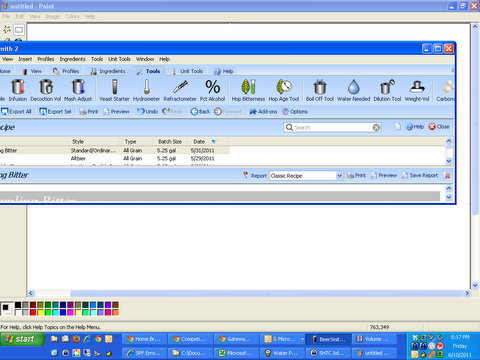Open the Hop Age Tool
480x360 pixels.
click(x=284, y=90)
